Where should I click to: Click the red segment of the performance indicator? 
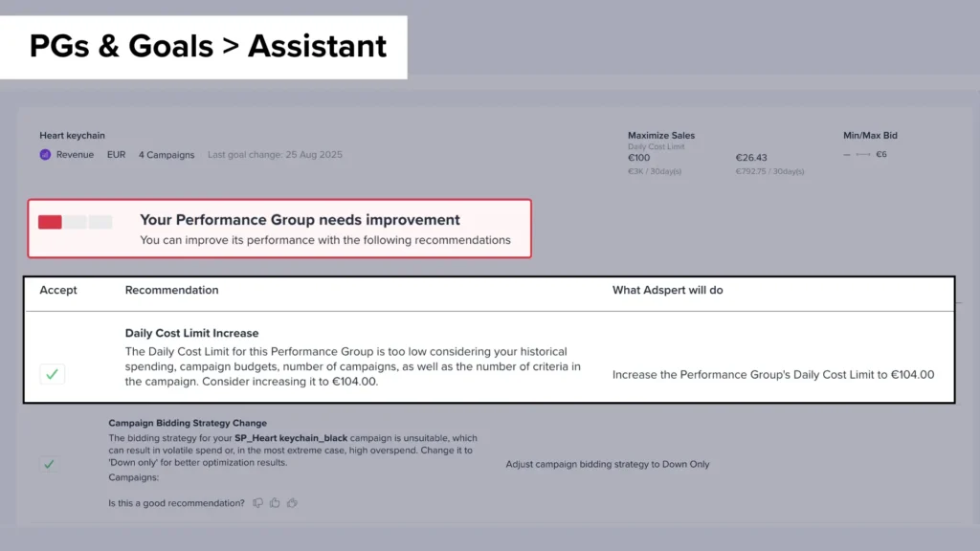tap(48, 222)
